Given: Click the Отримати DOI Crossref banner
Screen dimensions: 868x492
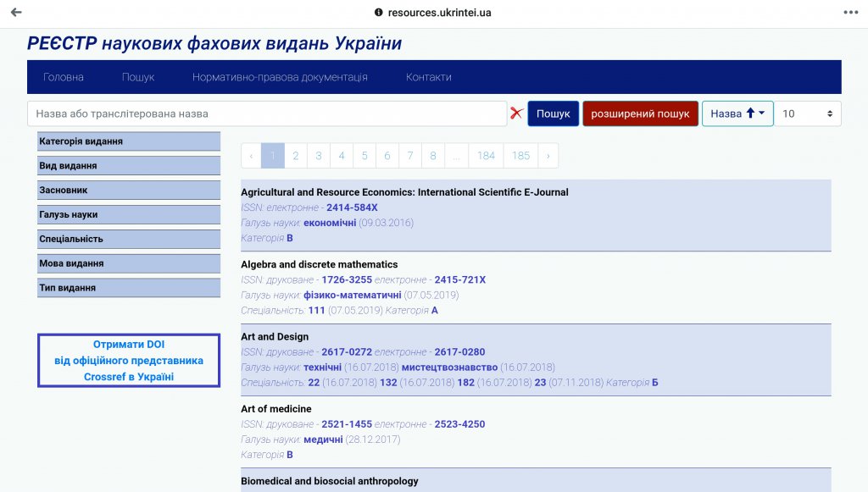Looking at the screenshot, I should (x=129, y=361).
